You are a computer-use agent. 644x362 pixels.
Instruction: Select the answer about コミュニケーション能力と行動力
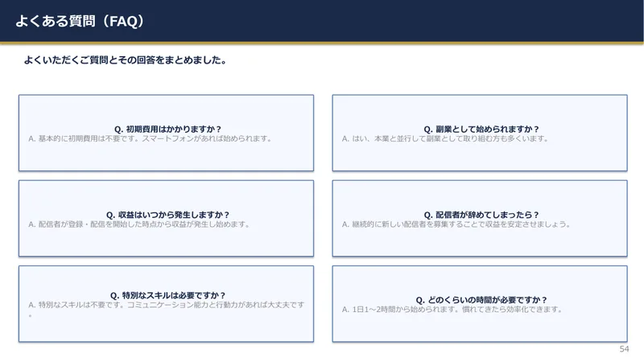tap(167, 310)
